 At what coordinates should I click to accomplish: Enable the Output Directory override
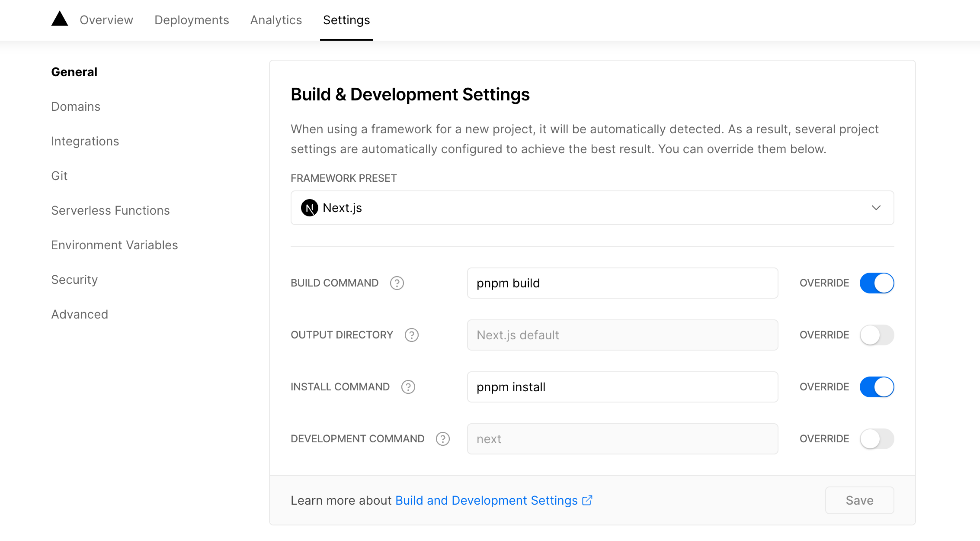click(876, 335)
